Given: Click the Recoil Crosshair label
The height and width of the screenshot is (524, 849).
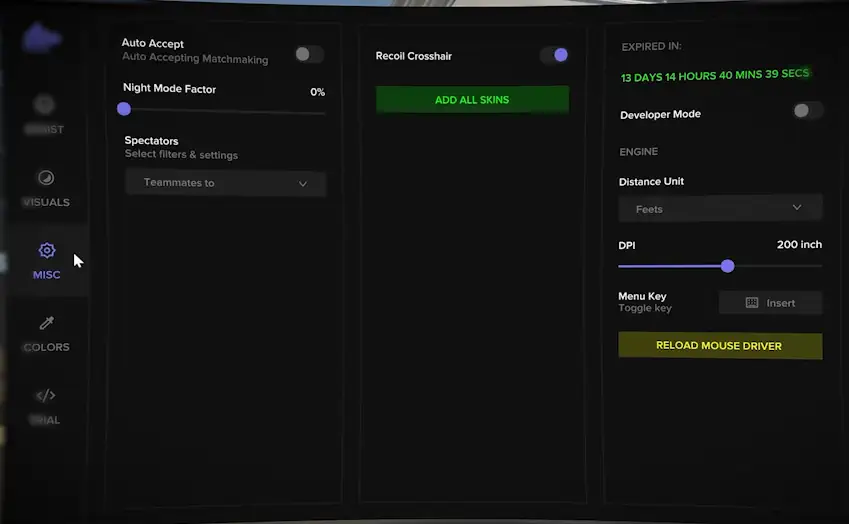Looking at the screenshot, I should pyautogui.click(x=414, y=56).
